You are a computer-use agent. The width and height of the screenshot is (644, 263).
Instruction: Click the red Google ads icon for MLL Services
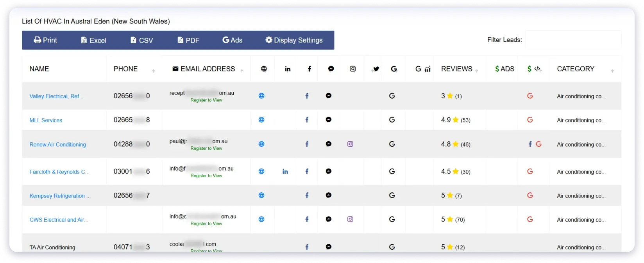tap(530, 120)
